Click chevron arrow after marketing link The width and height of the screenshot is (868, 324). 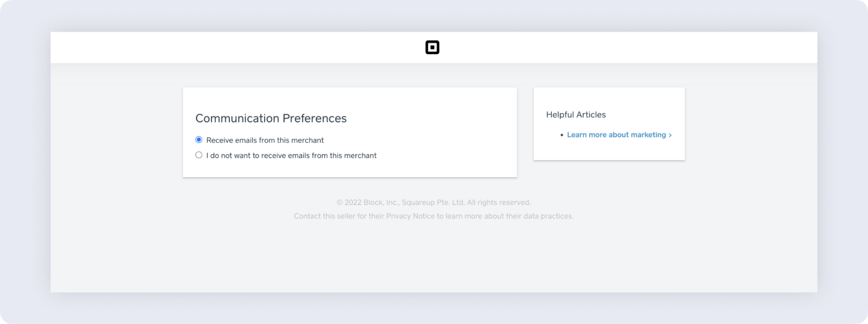tap(670, 136)
